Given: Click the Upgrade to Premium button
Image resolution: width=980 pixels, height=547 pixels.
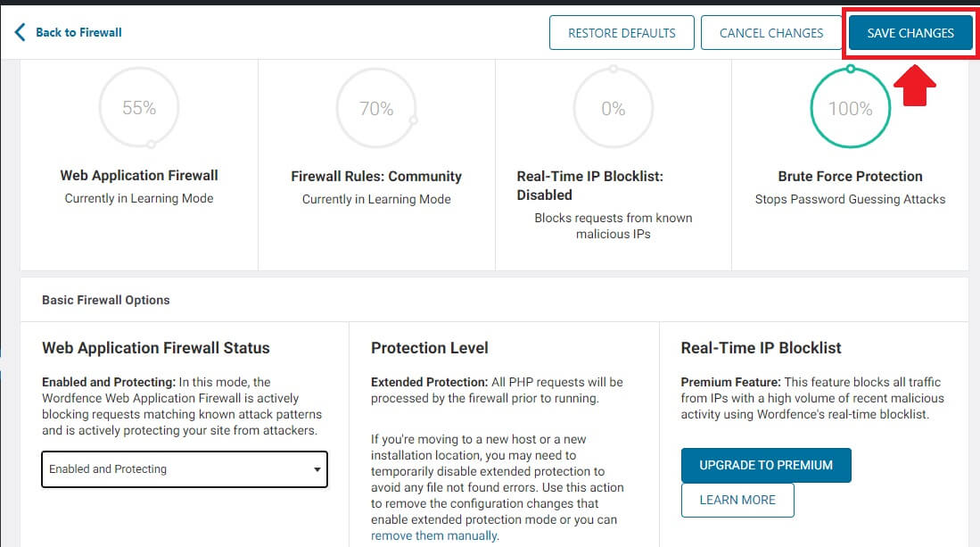Looking at the screenshot, I should (766, 465).
